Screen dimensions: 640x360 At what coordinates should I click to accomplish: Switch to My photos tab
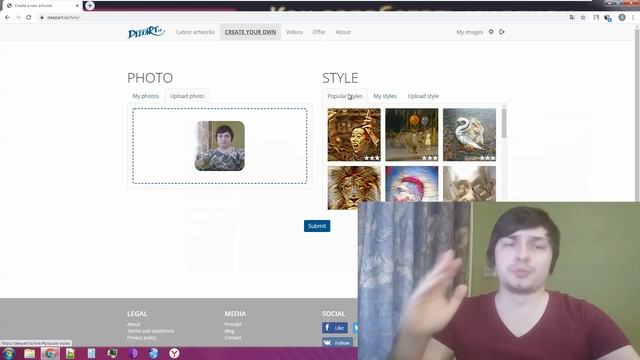[x=145, y=96]
